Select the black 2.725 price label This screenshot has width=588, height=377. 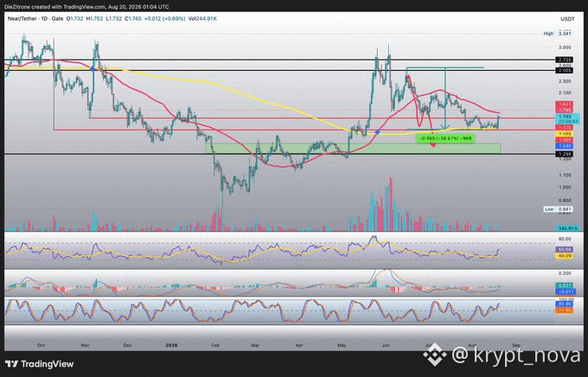(x=564, y=60)
